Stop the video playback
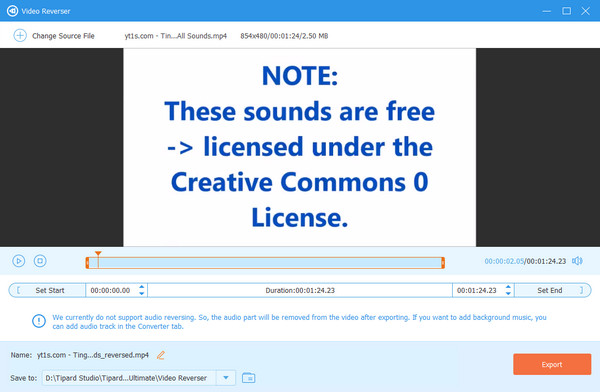 (x=40, y=261)
